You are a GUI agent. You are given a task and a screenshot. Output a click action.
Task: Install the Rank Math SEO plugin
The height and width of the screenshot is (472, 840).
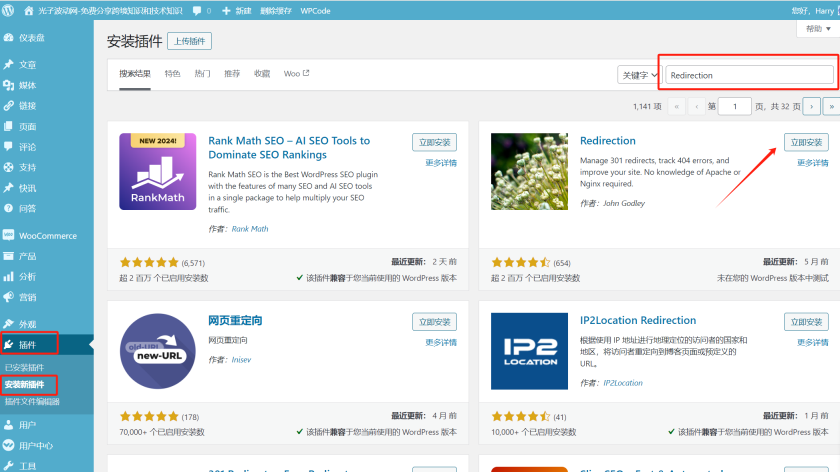(434, 143)
